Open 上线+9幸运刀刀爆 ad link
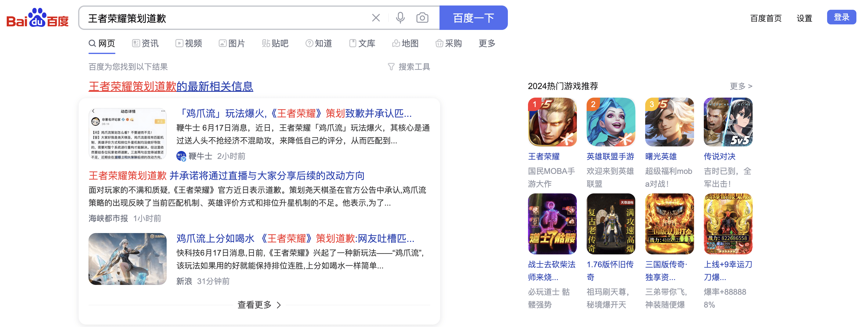The width and height of the screenshot is (868, 327). point(728,271)
